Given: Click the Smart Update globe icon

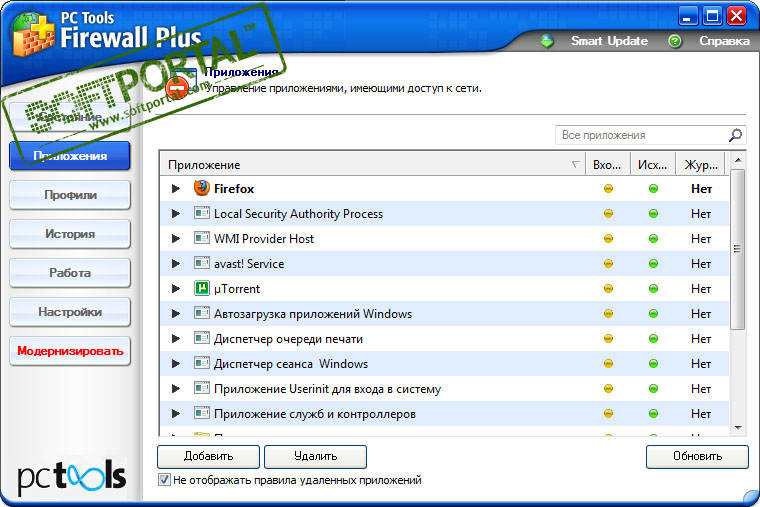Looking at the screenshot, I should (547, 41).
